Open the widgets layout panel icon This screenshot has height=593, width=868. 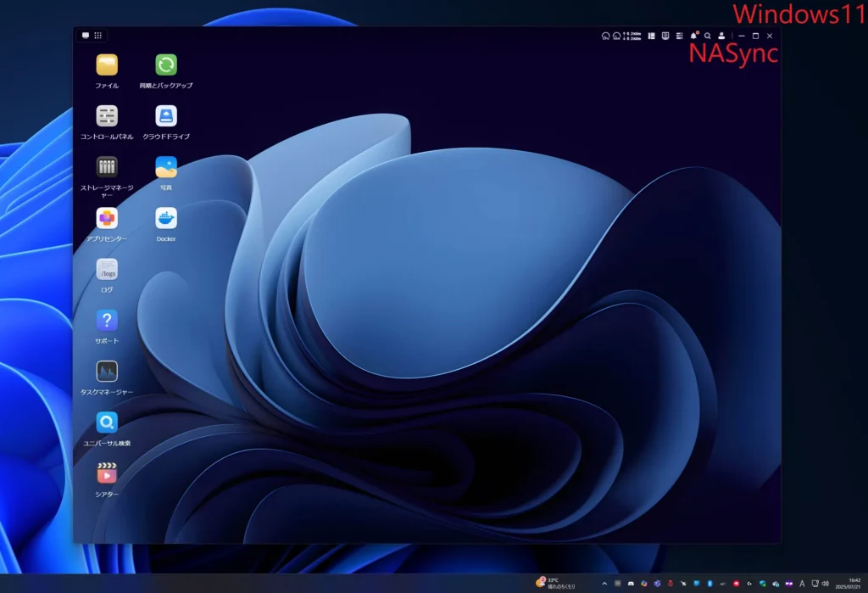(652, 36)
